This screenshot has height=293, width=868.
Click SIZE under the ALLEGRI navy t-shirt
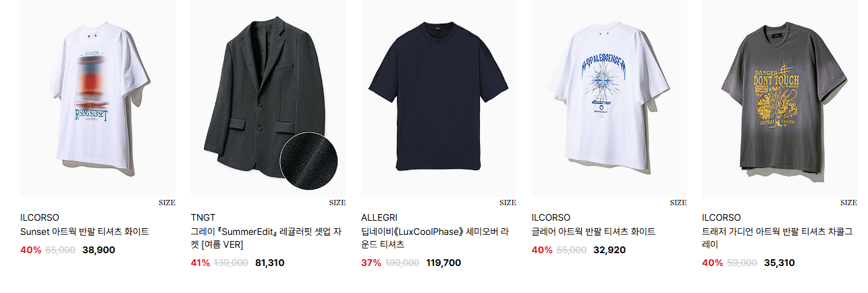pos(508,203)
